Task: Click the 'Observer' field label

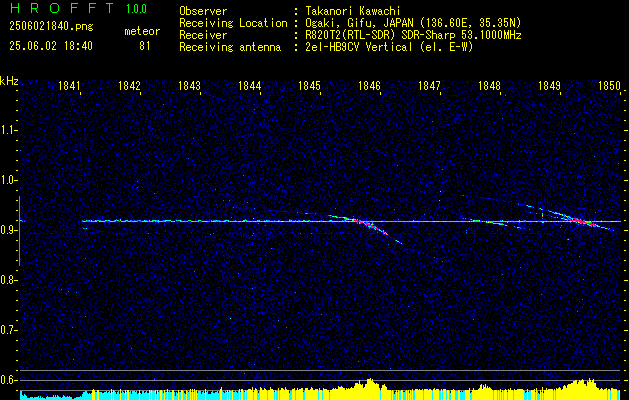Action: (203, 11)
